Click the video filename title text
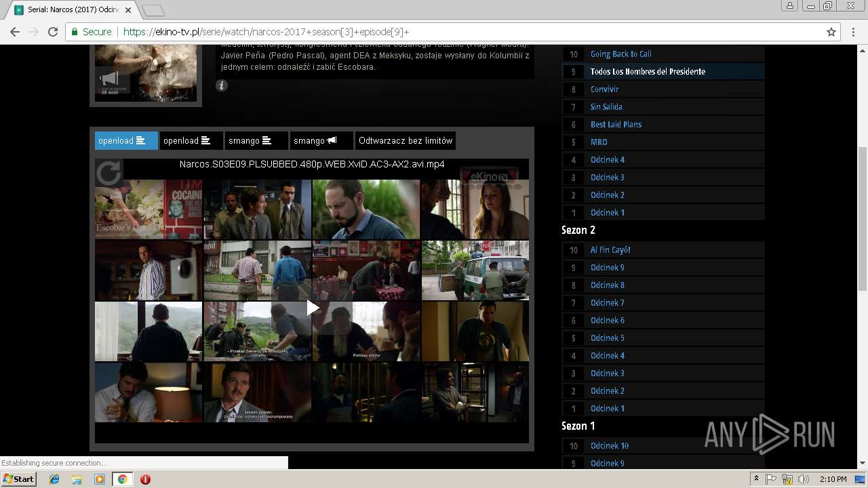This screenshot has height=488, width=868. [312, 164]
